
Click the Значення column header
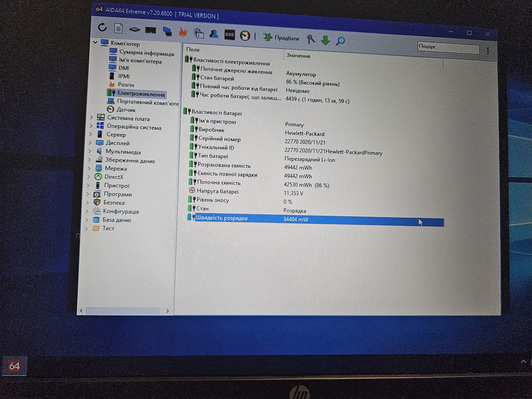coord(298,56)
